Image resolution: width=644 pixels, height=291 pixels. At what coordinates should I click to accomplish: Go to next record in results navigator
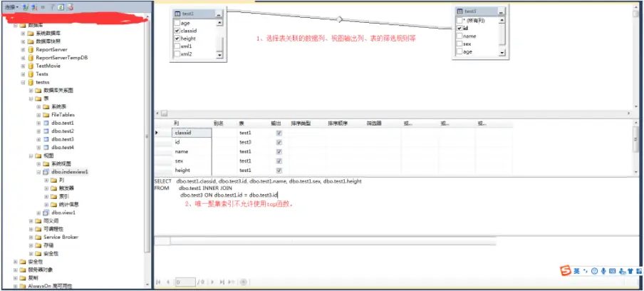[x=212, y=282]
